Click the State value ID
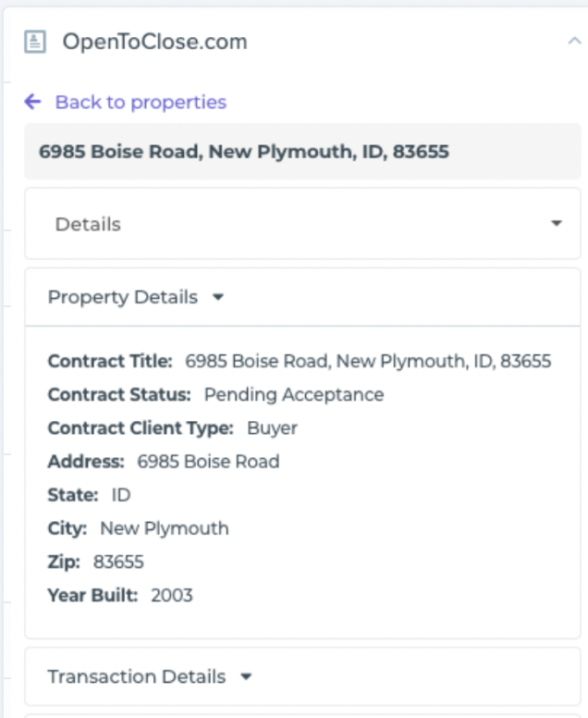 (x=121, y=494)
